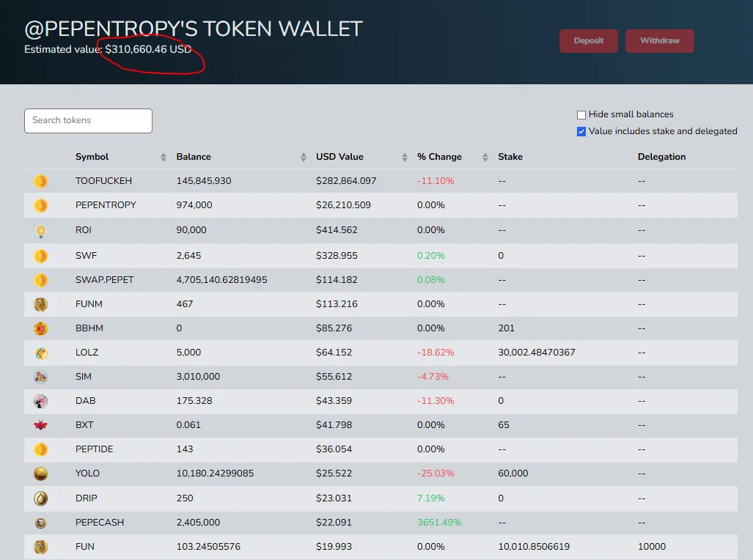
Task: Click the 4,705,140.62819495 balance cell
Action: pos(221,280)
